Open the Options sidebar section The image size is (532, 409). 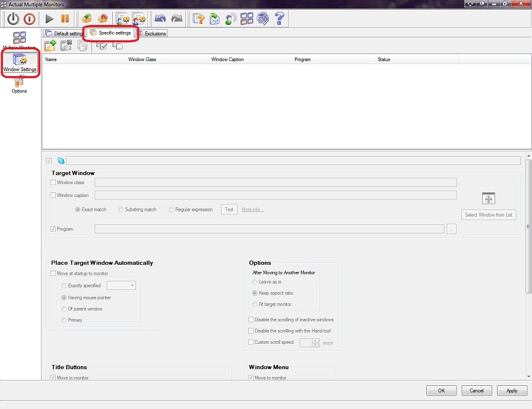tap(19, 85)
